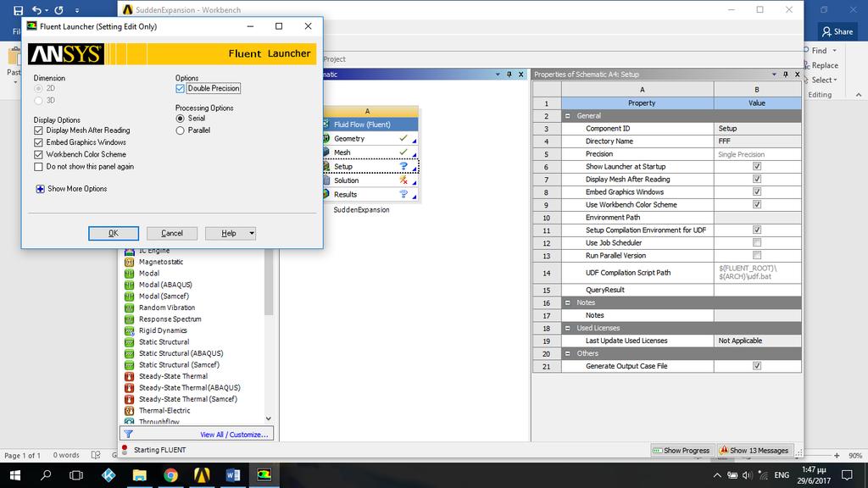Click the toolbox filter funnel icon
The width and height of the screenshot is (868, 488).
128,435
